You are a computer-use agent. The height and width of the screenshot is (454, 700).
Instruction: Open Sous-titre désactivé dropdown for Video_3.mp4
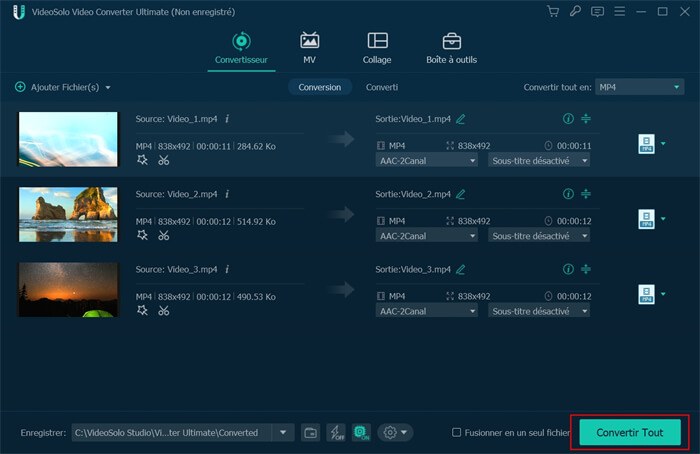pos(538,312)
